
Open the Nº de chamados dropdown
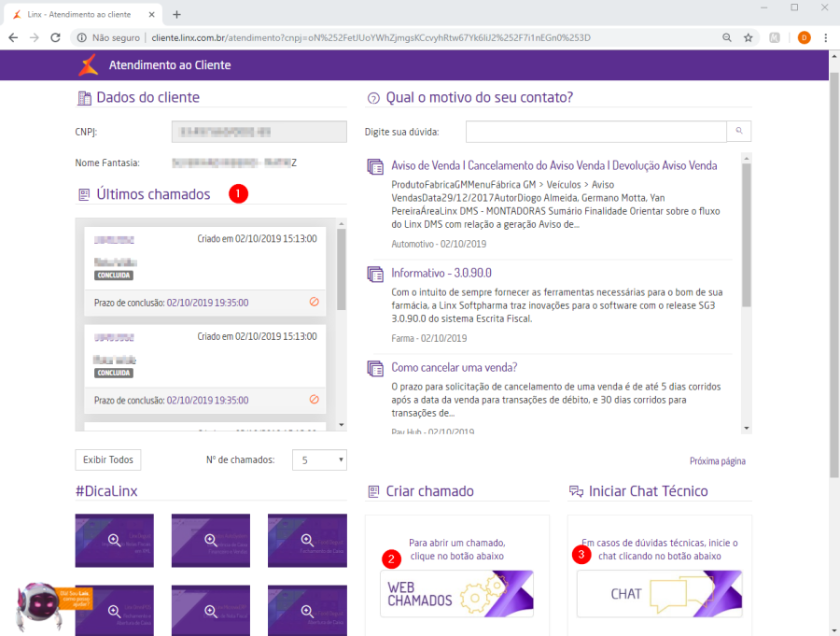tap(320, 460)
